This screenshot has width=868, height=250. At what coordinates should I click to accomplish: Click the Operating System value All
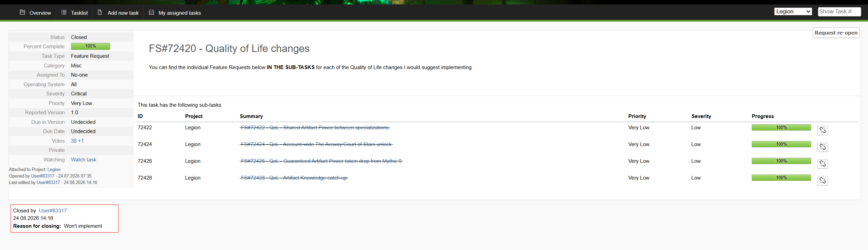click(74, 84)
